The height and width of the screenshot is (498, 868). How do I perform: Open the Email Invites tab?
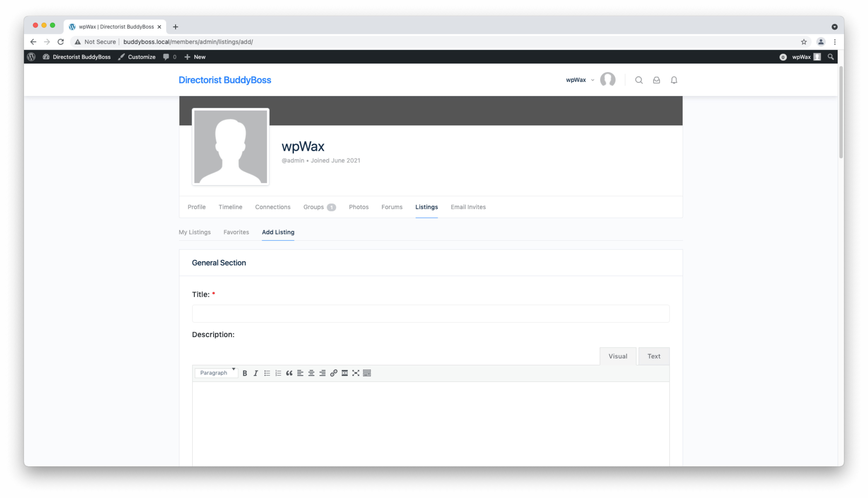(x=468, y=207)
